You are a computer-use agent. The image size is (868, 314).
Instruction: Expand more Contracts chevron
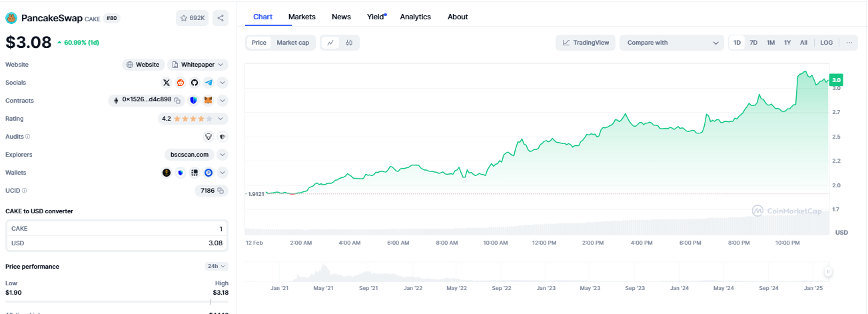222,101
